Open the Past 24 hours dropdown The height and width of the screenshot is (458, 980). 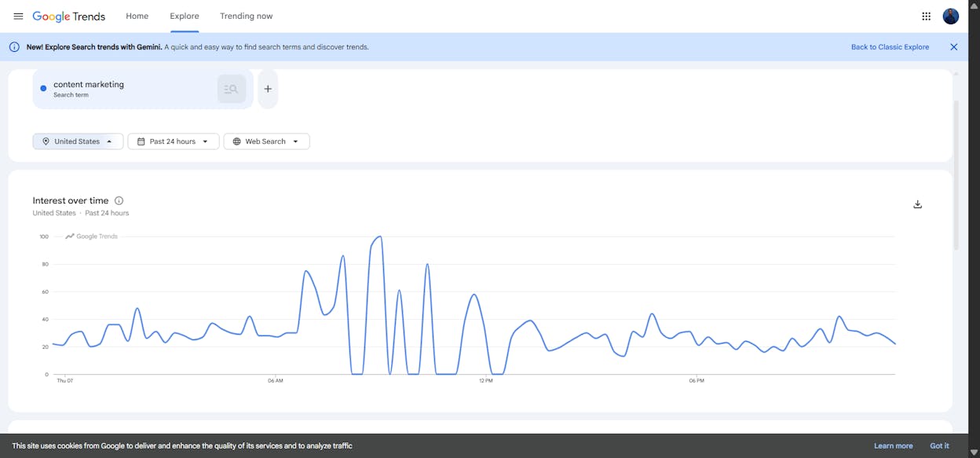click(174, 141)
